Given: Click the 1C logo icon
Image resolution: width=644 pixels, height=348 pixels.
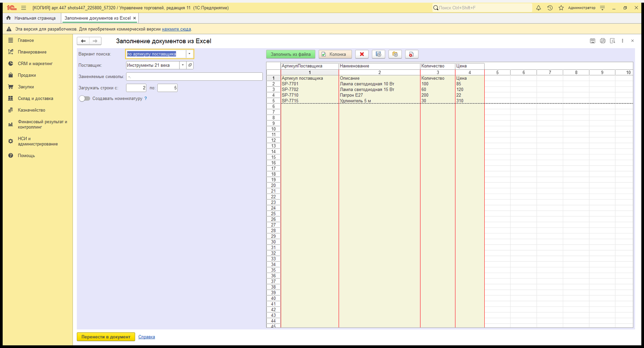Looking at the screenshot, I should pyautogui.click(x=12, y=8).
